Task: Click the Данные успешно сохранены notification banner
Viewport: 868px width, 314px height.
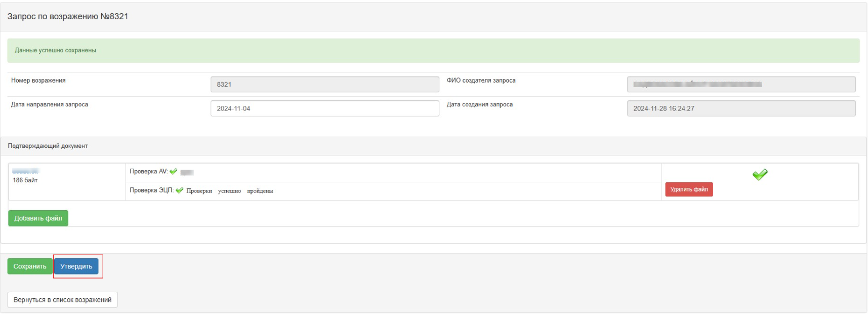Action: point(433,51)
